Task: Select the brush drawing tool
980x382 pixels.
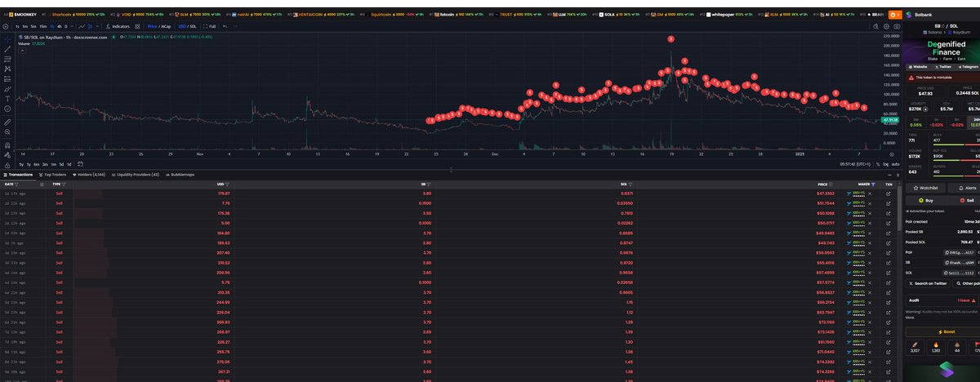Action: pyautogui.click(x=7, y=88)
